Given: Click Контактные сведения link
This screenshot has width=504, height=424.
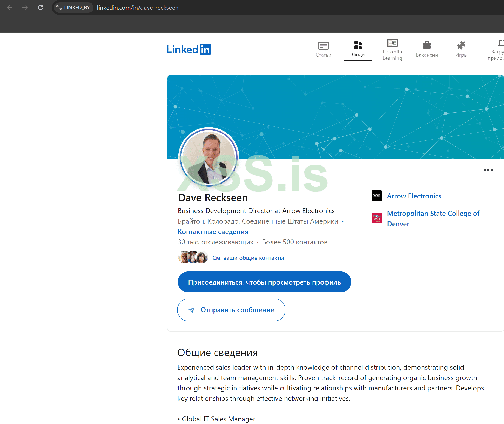Looking at the screenshot, I should pyautogui.click(x=213, y=232).
